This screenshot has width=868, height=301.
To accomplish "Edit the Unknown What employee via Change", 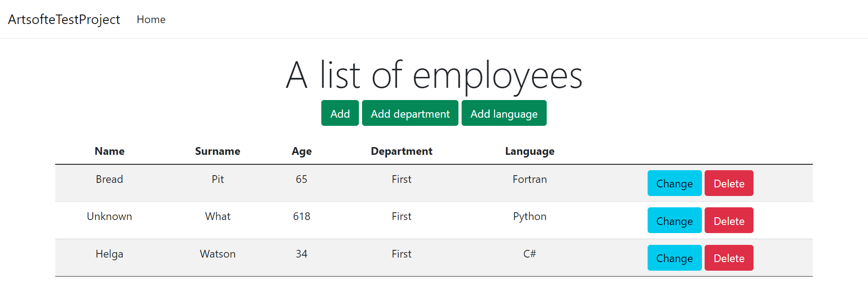I will 674,220.
